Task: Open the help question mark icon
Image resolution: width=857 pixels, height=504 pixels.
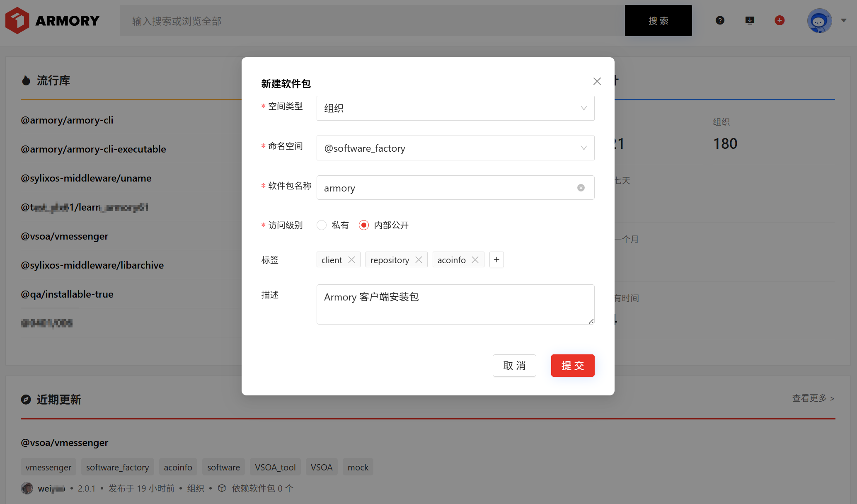Action: [x=720, y=20]
